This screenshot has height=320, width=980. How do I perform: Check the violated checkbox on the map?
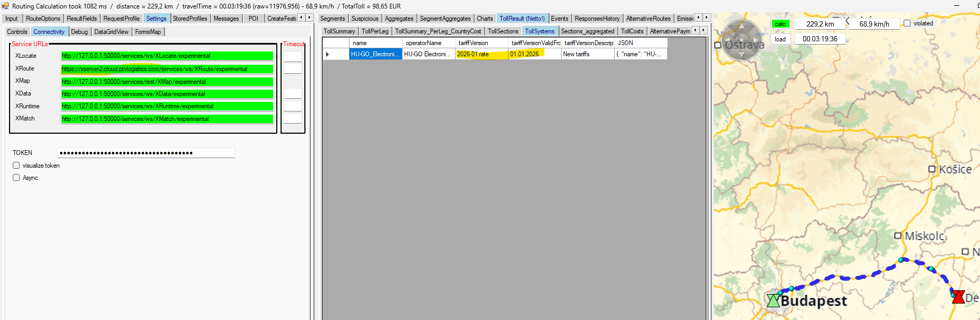pos(907,23)
